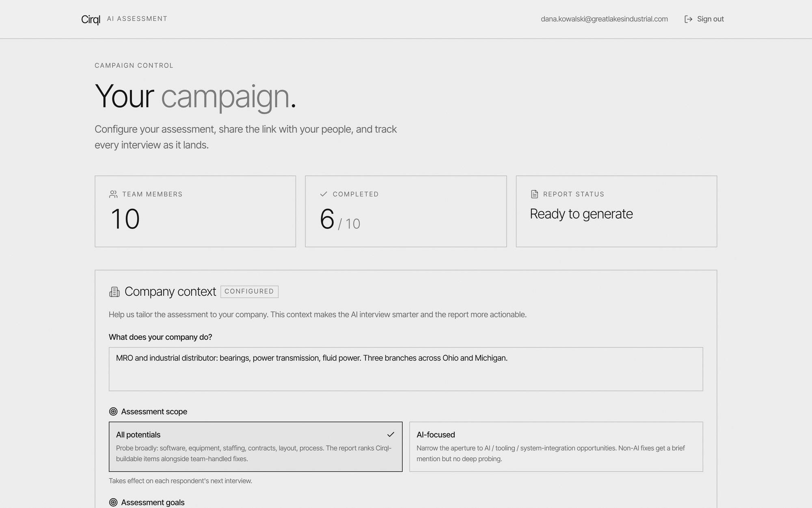The image size is (812, 508).
Task: Click the Ready to generate status text
Action: pos(581,214)
